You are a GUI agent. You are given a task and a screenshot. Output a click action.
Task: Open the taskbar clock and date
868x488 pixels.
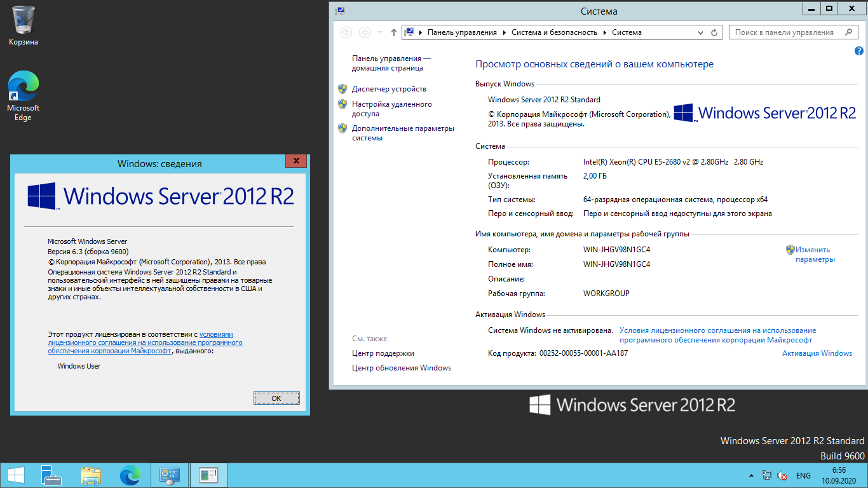tap(839, 475)
